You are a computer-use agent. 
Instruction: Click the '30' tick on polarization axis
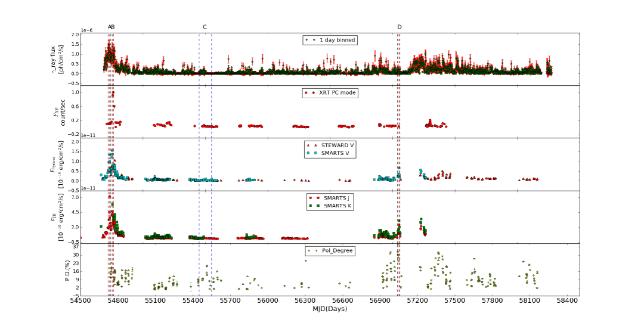click(x=75, y=255)
